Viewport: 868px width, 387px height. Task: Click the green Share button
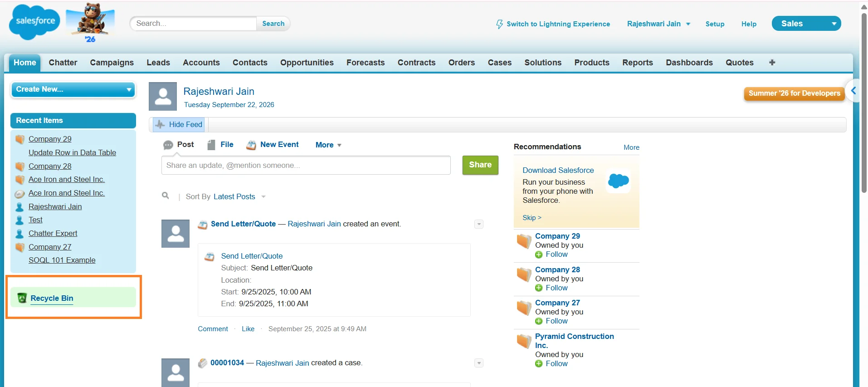click(480, 165)
